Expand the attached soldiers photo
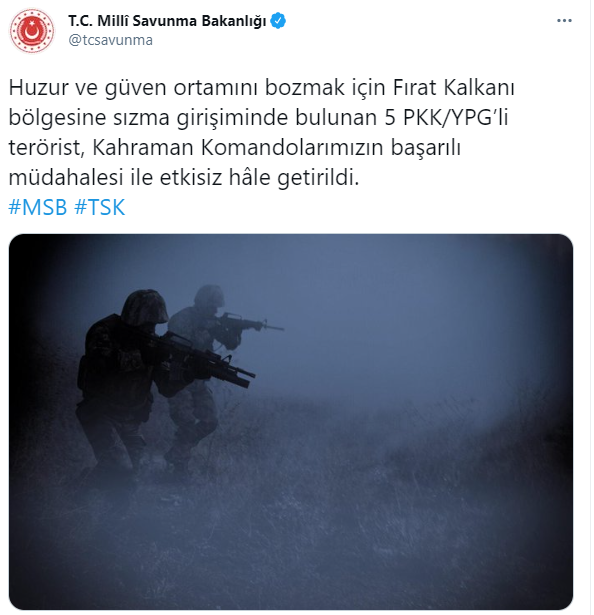594x615 pixels. tap(291, 422)
